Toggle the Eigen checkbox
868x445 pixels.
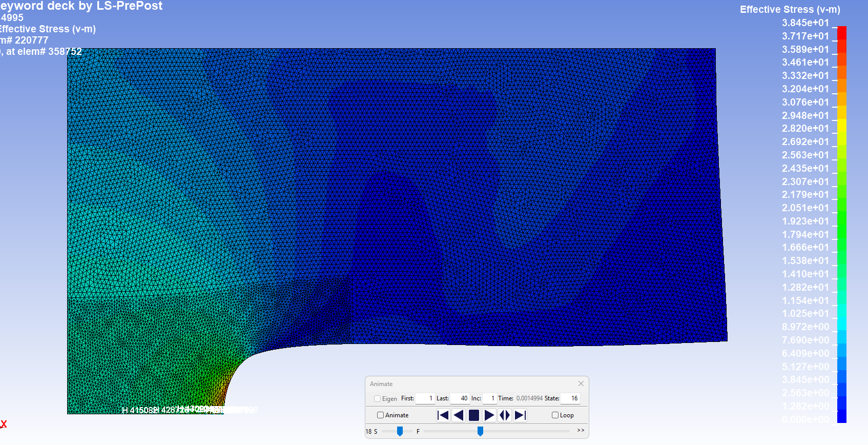[378, 398]
